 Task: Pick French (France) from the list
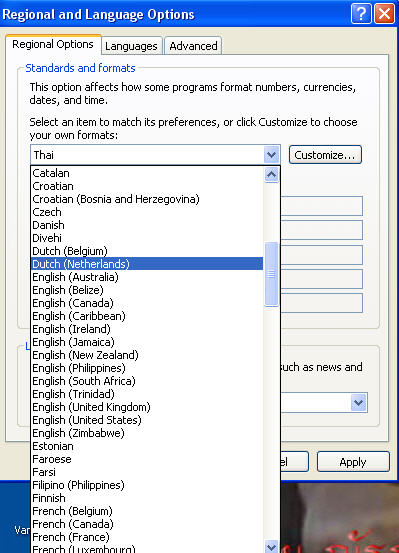pos(71,537)
